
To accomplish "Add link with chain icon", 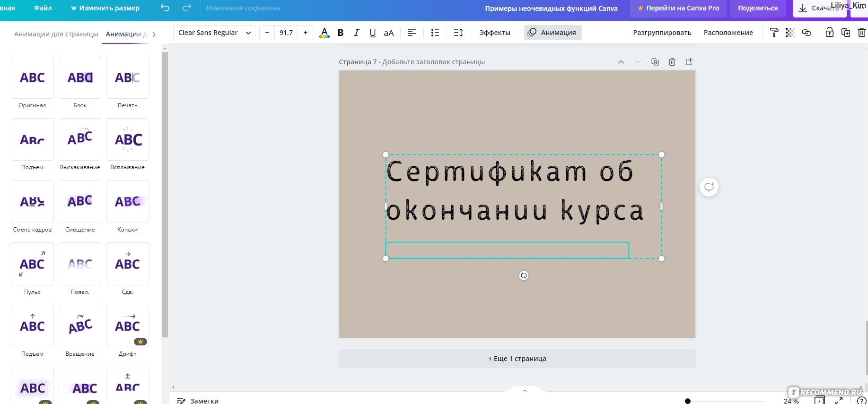I will [807, 33].
